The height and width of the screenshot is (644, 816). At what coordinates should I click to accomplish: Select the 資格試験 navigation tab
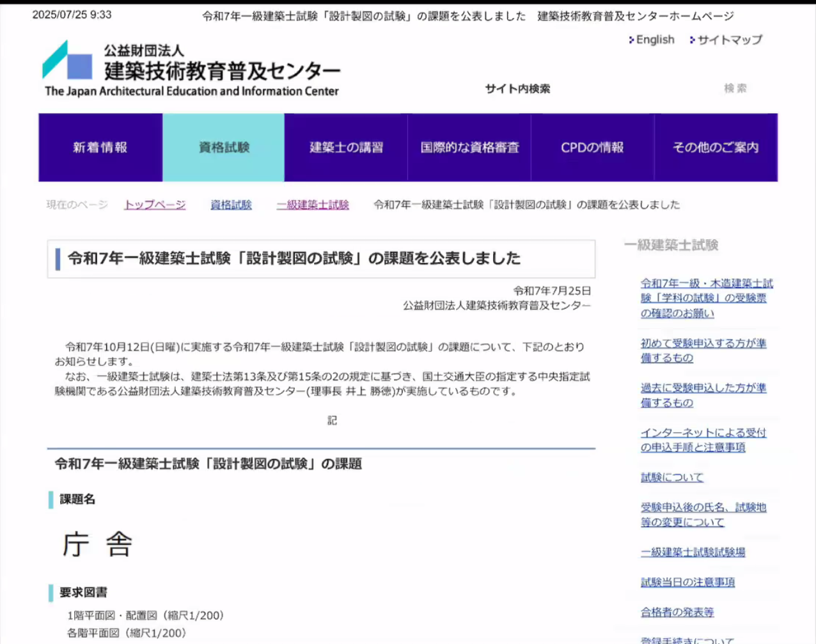pyautogui.click(x=224, y=148)
